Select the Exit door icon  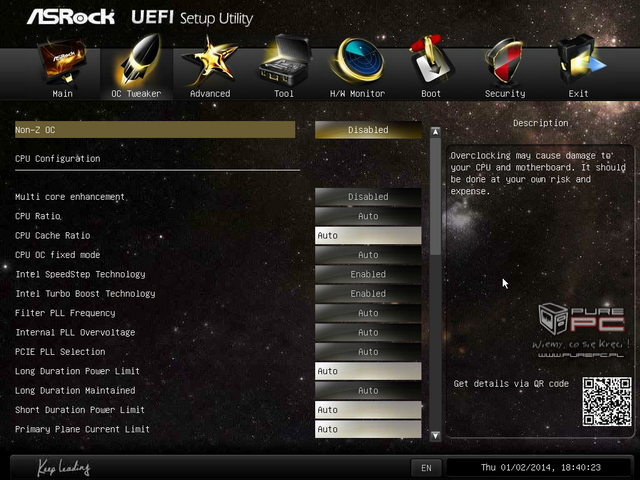tap(580, 61)
